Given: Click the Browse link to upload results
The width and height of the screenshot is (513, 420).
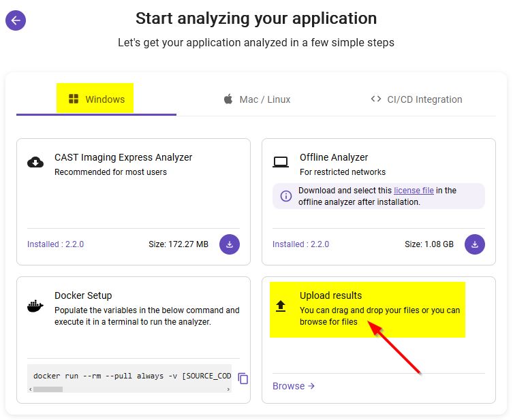Looking at the screenshot, I should pyautogui.click(x=294, y=386).
